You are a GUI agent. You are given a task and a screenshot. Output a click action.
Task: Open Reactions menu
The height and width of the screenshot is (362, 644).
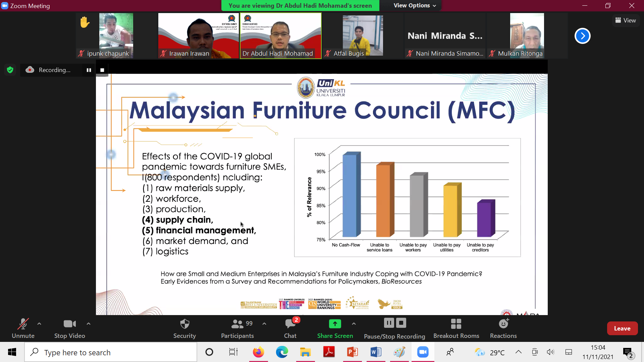point(503,328)
